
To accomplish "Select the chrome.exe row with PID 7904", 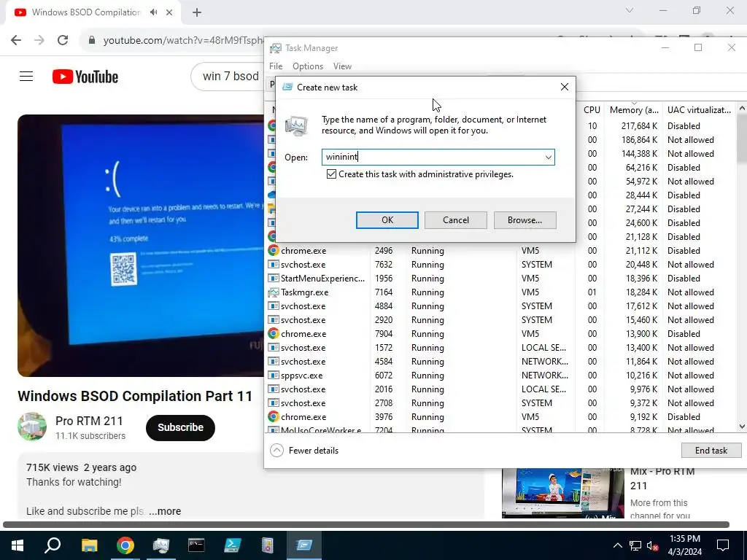I will pyautogui.click(x=500, y=334).
